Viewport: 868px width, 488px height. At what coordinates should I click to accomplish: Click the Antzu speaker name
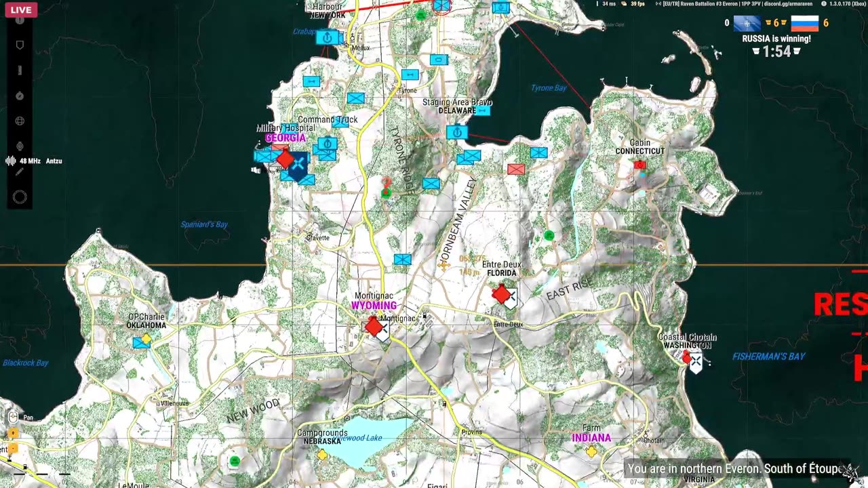point(54,161)
